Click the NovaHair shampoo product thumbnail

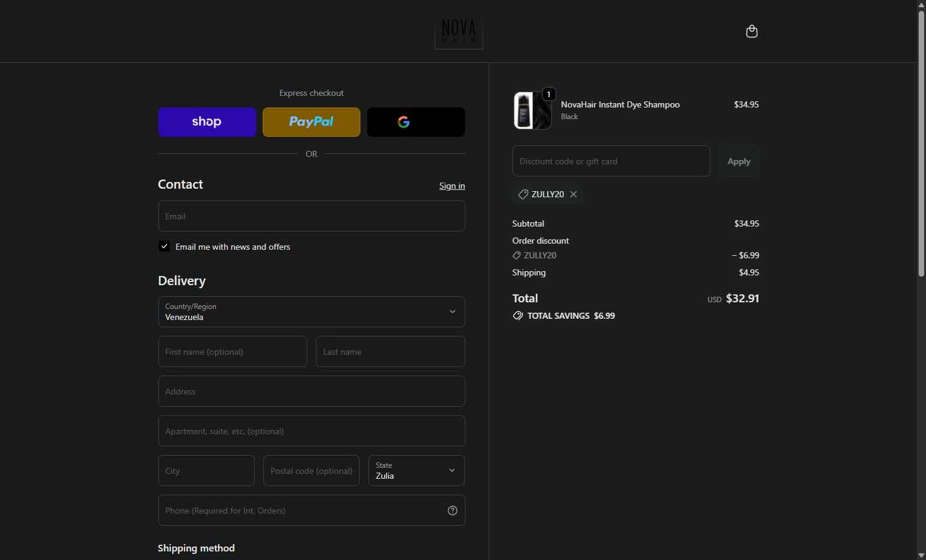click(533, 111)
